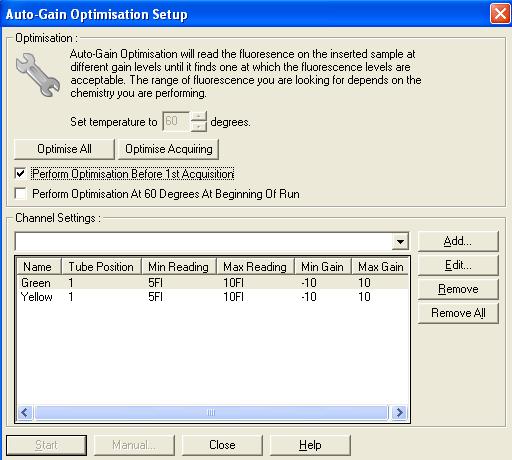512x460 pixels.
Task: Click the right scroll arrow in channel list
Action: pos(399,412)
